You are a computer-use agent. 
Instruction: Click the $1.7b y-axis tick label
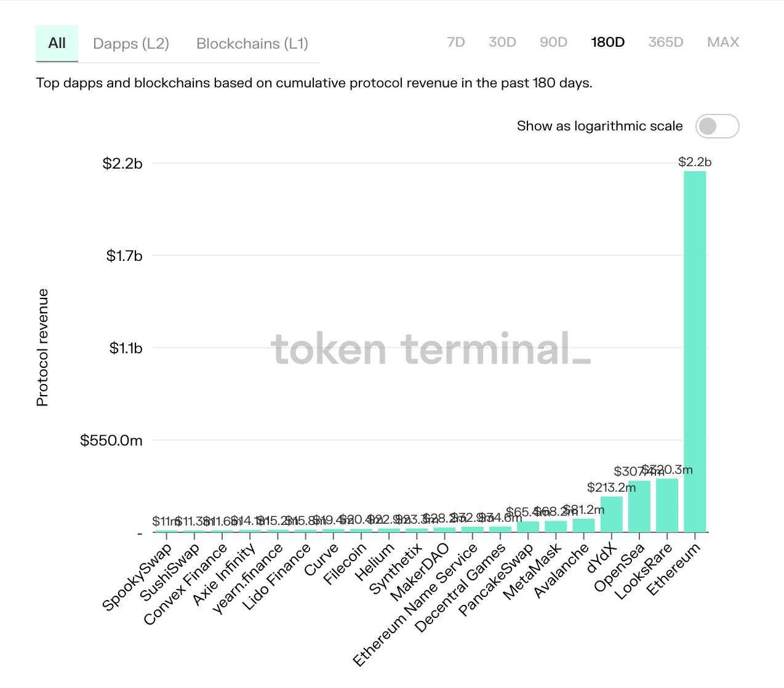point(124,256)
